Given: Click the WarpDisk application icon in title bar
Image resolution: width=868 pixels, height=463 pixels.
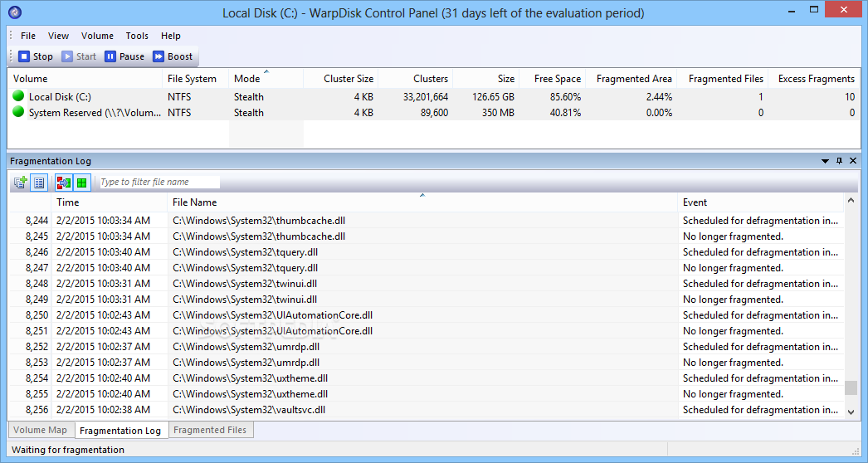Looking at the screenshot, I should [x=15, y=12].
